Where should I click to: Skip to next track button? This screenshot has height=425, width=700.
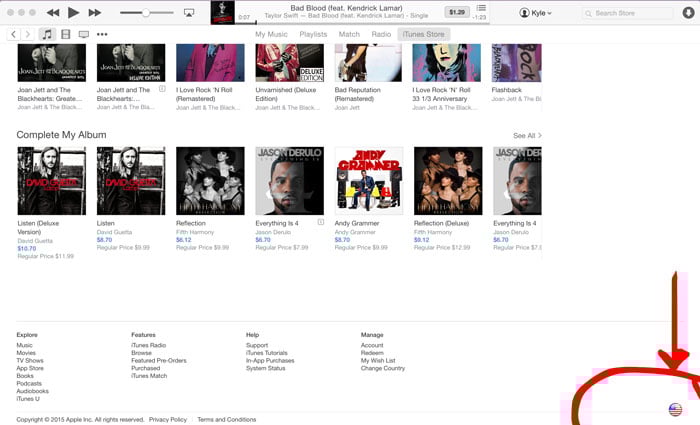[94, 12]
